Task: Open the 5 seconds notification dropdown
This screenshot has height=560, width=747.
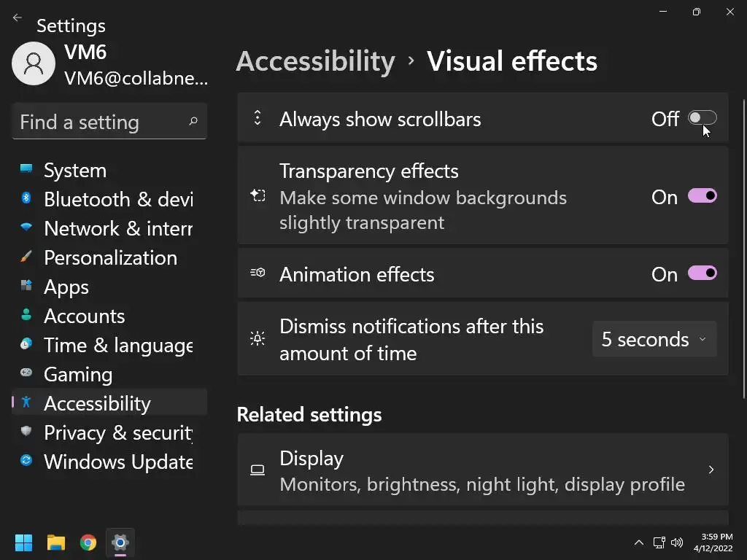Action: [x=654, y=339]
